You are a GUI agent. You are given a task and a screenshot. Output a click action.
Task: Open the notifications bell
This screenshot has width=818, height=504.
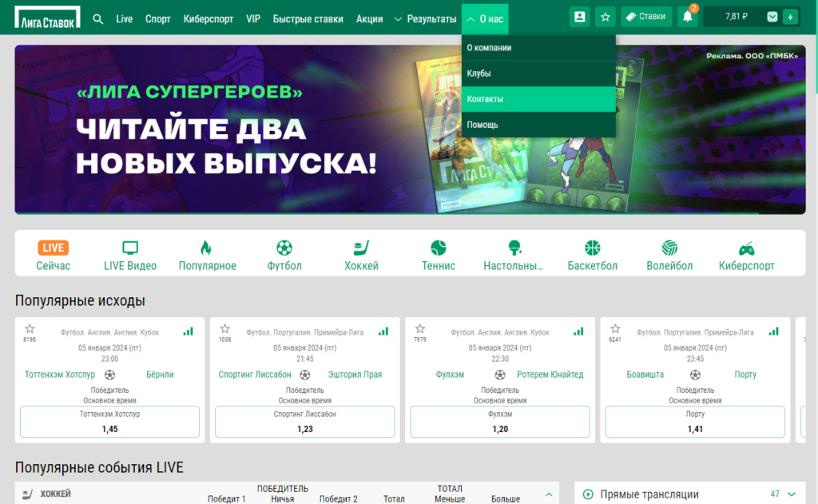[688, 17]
